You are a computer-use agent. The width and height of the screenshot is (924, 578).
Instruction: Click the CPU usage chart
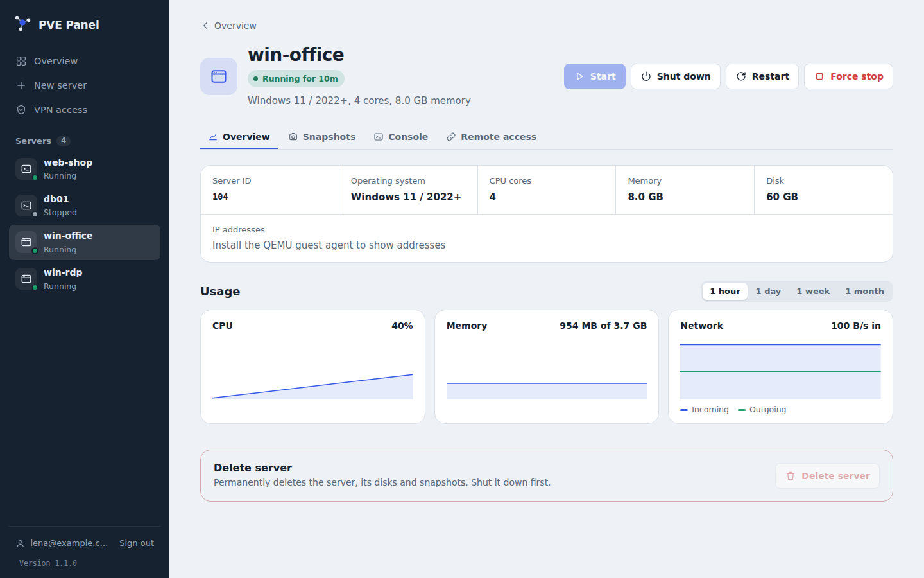(x=312, y=372)
